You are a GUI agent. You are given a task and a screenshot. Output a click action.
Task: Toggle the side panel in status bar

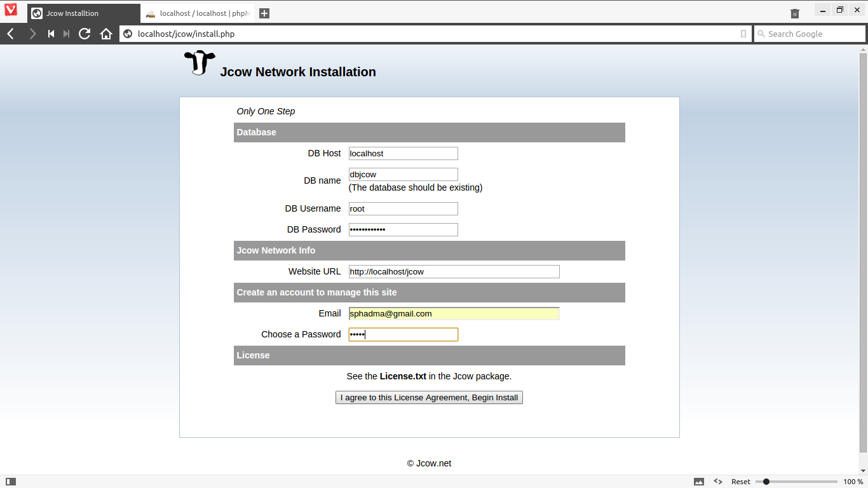[x=10, y=482]
